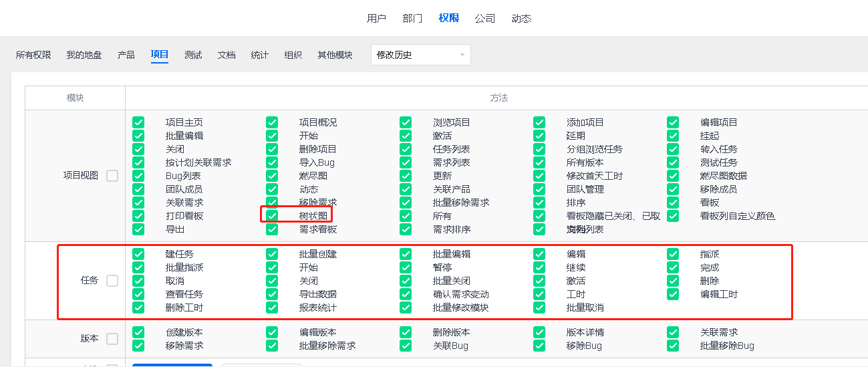
Task: Uncheck the 创建版本 checkbox
Action: pos(138,332)
